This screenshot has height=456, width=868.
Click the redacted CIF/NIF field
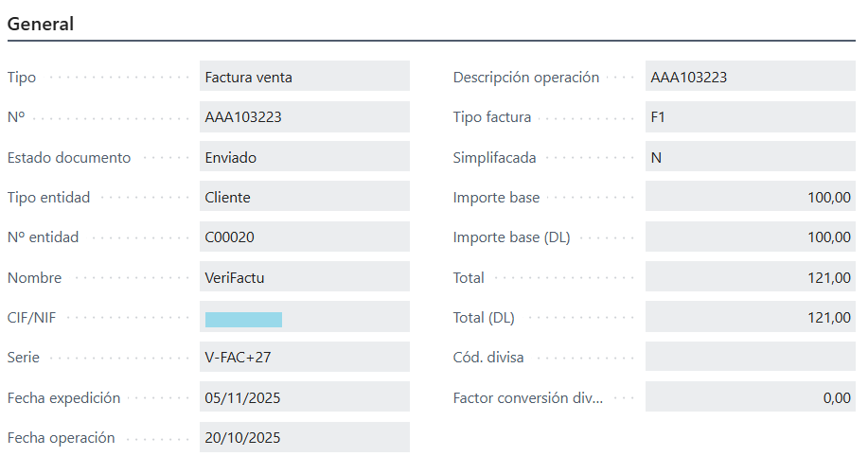304,318
